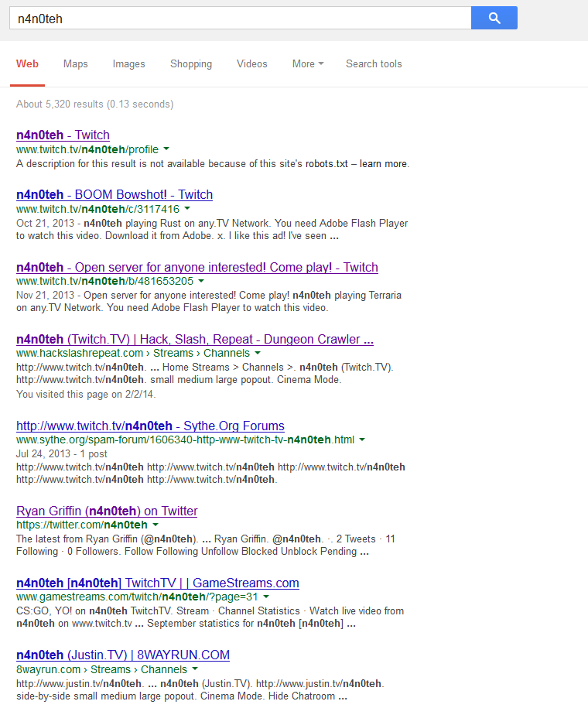Click the "learn more" robots.txt link
Image resolution: width=588 pixels, height=708 pixels.
pos(384,164)
